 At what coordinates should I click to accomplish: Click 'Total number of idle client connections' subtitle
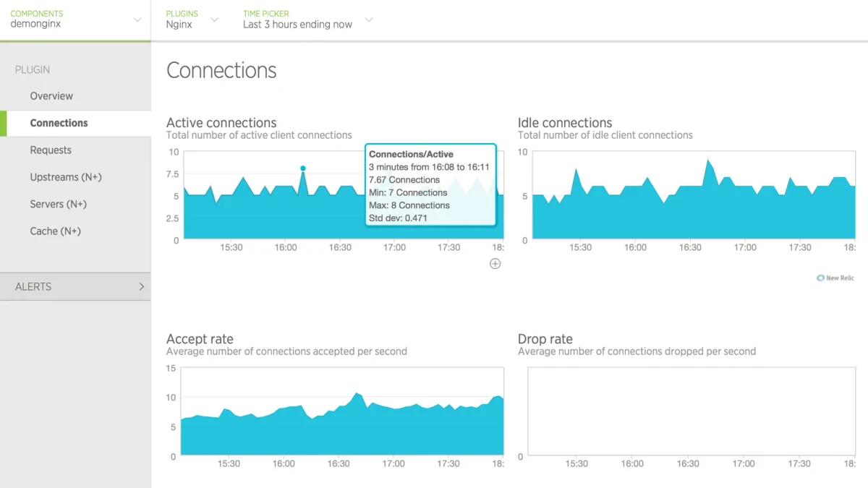click(605, 135)
